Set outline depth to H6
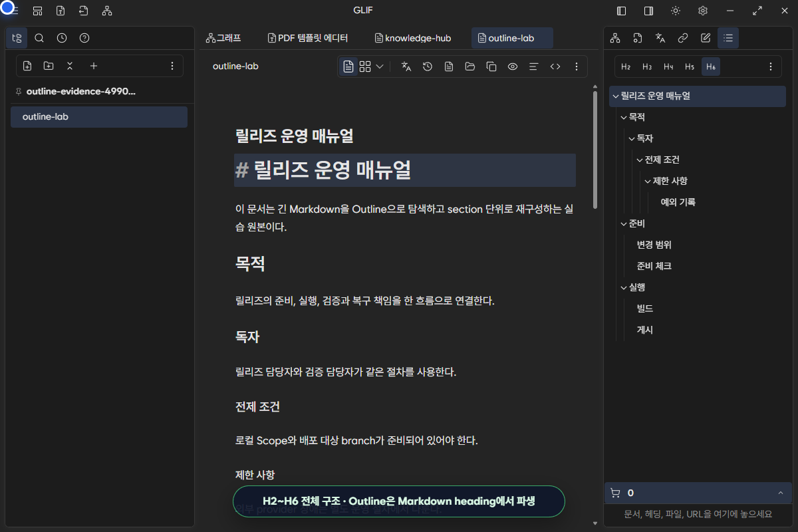 [x=711, y=66]
